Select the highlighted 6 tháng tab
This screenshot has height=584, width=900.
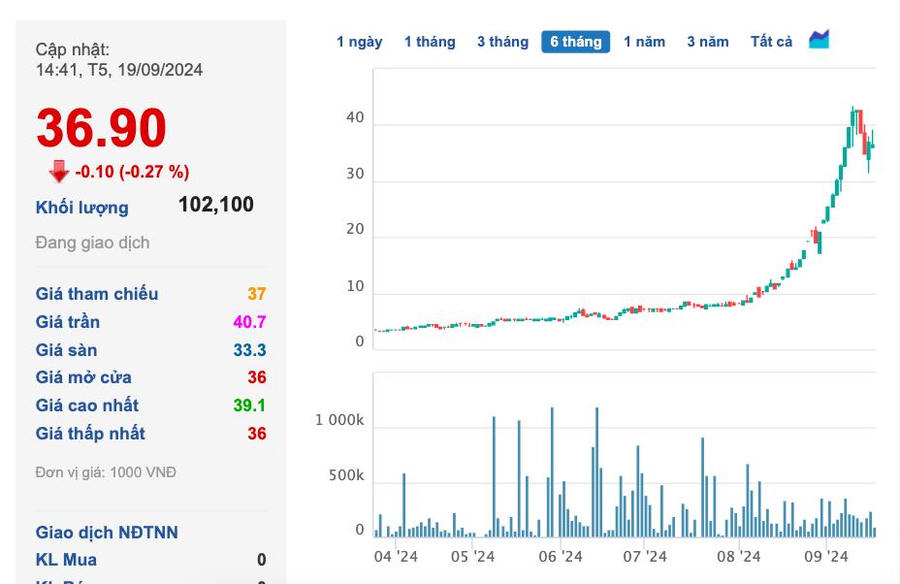(x=576, y=42)
